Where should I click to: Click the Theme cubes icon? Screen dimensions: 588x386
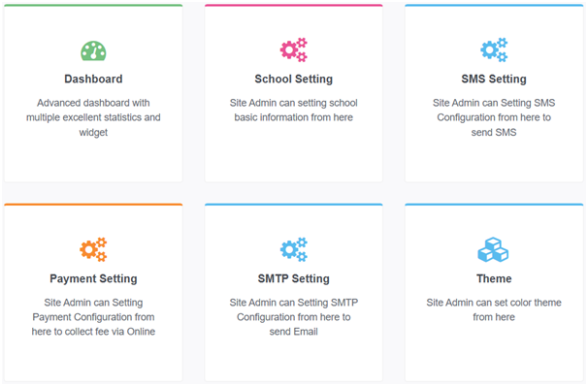click(x=493, y=249)
